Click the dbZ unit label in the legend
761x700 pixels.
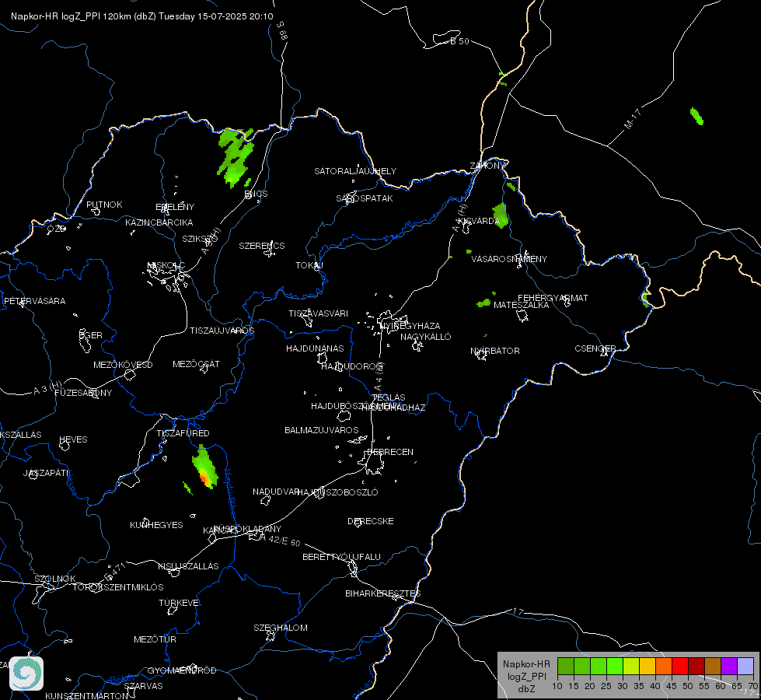tap(526, 689)
